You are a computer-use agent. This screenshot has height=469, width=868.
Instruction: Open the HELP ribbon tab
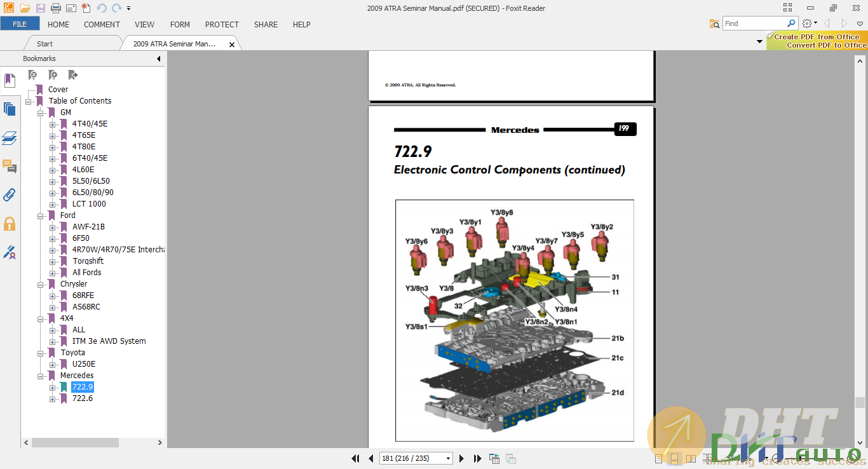(302, 24)
